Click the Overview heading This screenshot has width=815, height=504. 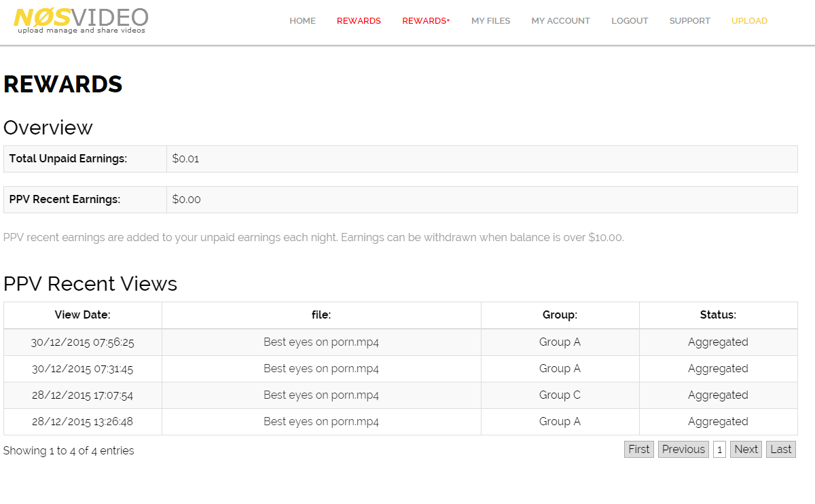pos(48,128)
